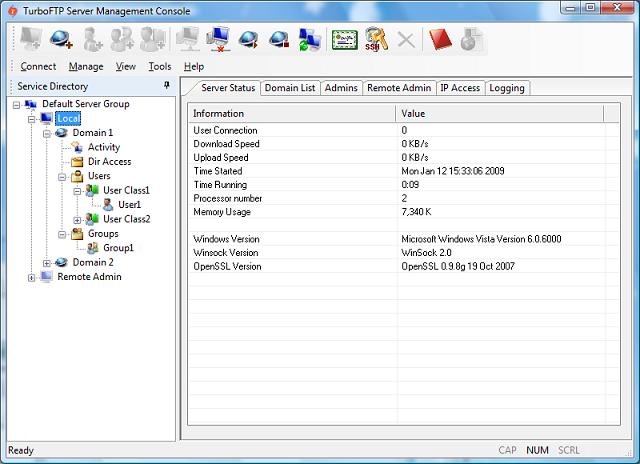Switch to the IP Access tab
The height and width of the screenshot is (464, 640).
pyautogui.click(x=460, y=88)
